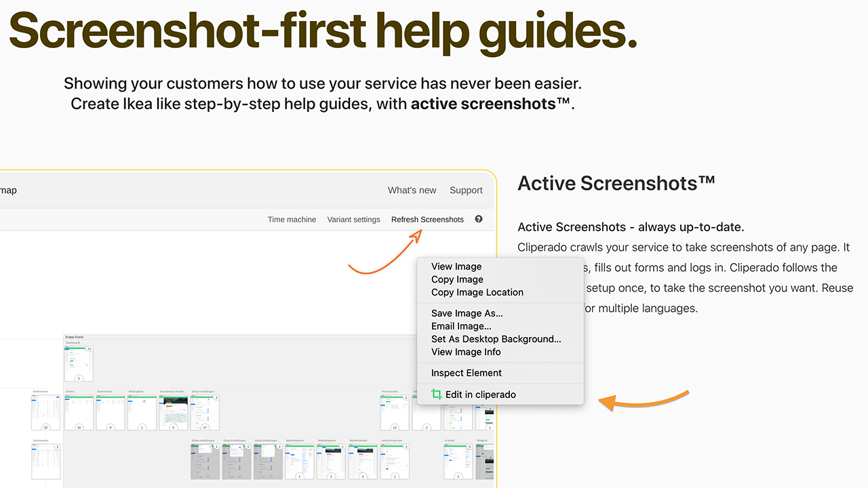The width and height of the screenshot is (868, 488).
Task: Open the Waitinglists page thumbnail
Action: [x=142, y=411]
